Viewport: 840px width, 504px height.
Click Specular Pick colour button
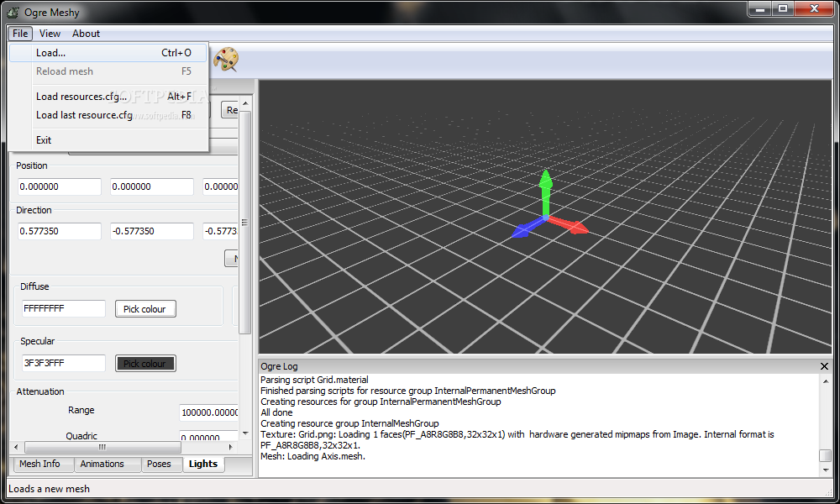pyautogui.click(x=145, y=364)
